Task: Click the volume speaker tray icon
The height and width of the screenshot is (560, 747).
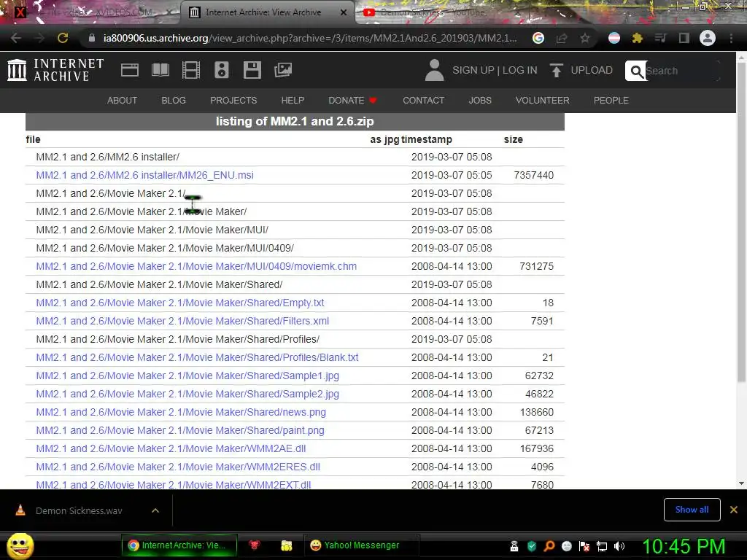Action: [x=619, y=546]
